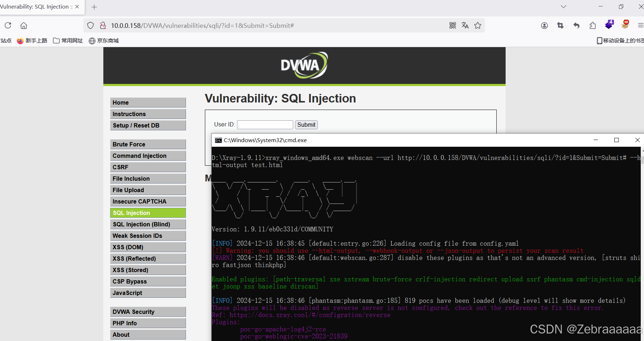Go to the browser home page
The height and width of the screenshot is (341, 644).
pos(24,25)
